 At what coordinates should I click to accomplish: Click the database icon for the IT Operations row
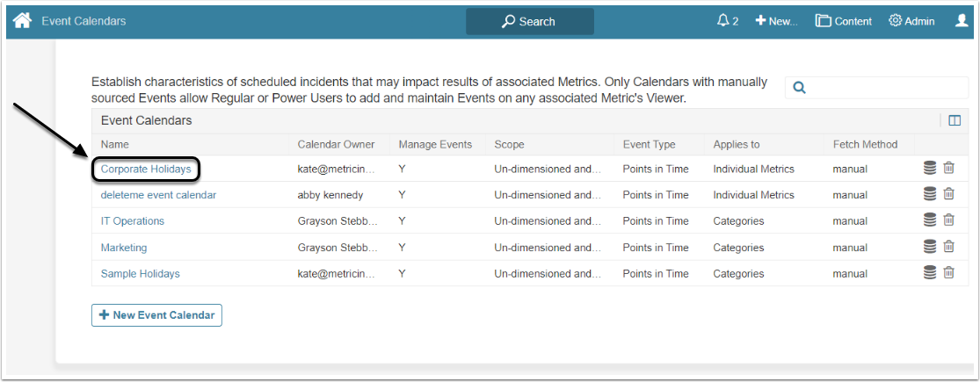(930, 220)
